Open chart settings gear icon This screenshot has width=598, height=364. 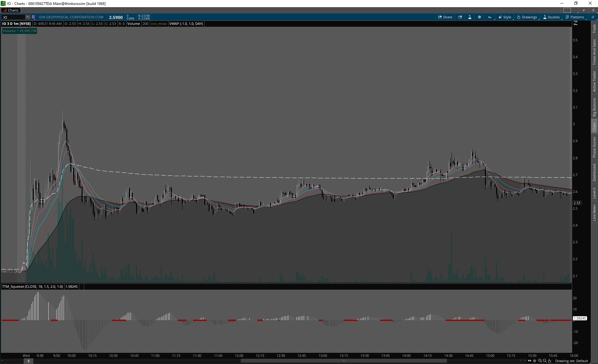tap(479, 17)
